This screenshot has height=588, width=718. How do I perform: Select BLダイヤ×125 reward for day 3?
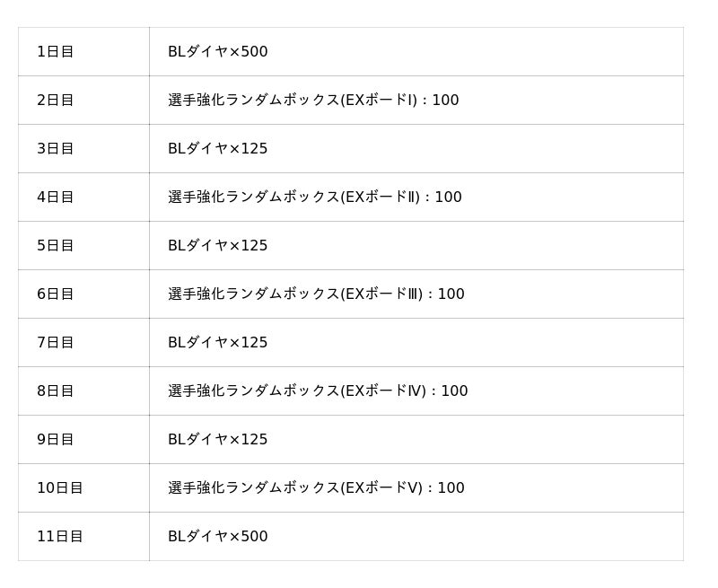click(217, 149)
